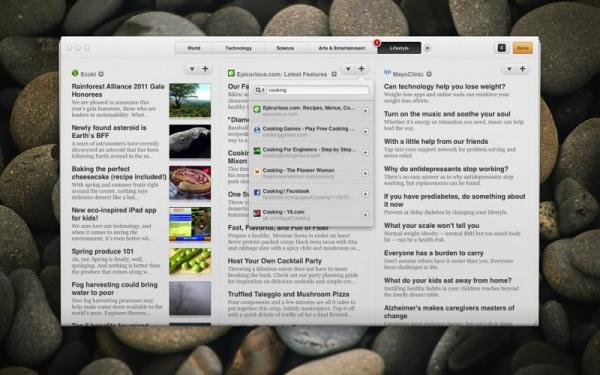The image size is (600, 375).
Task: Add feed after MayoClinic column
Action: (522, 68)
